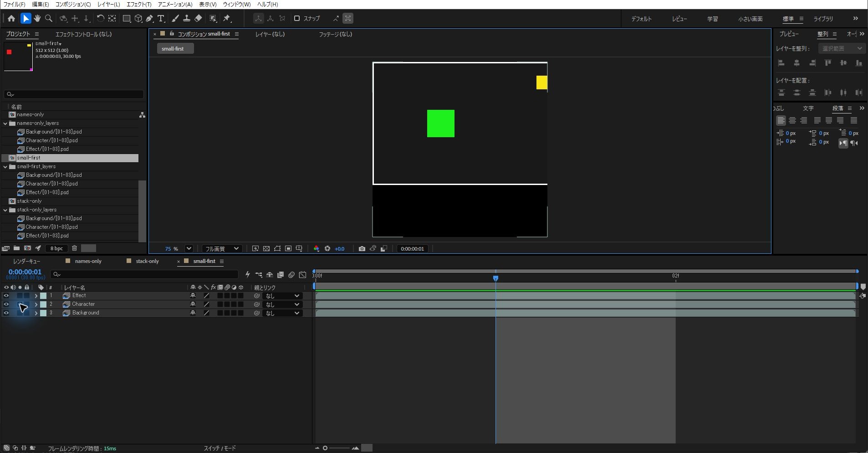Toggle transparency grid in viewer
The image size is (868, 453).
(266, 249)
